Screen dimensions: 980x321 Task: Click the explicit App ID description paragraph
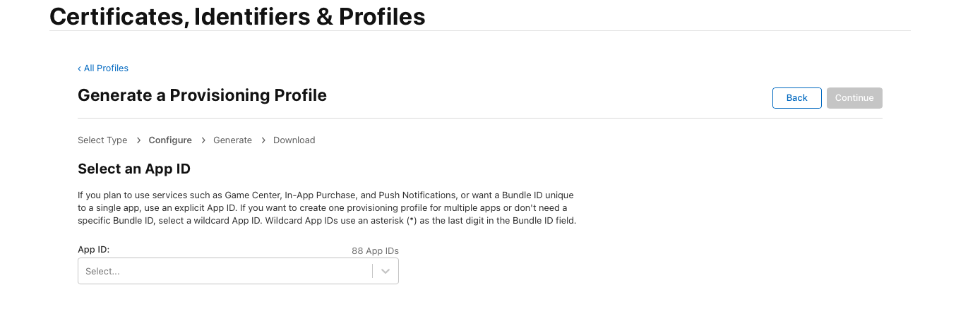pos(327,207)
